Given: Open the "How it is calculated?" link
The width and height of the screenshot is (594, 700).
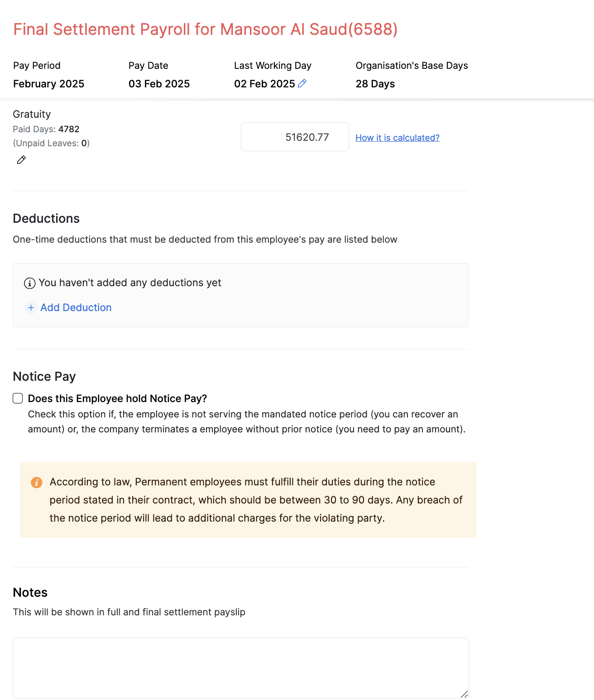Looking at the screenshot, I should click(397, 138).
